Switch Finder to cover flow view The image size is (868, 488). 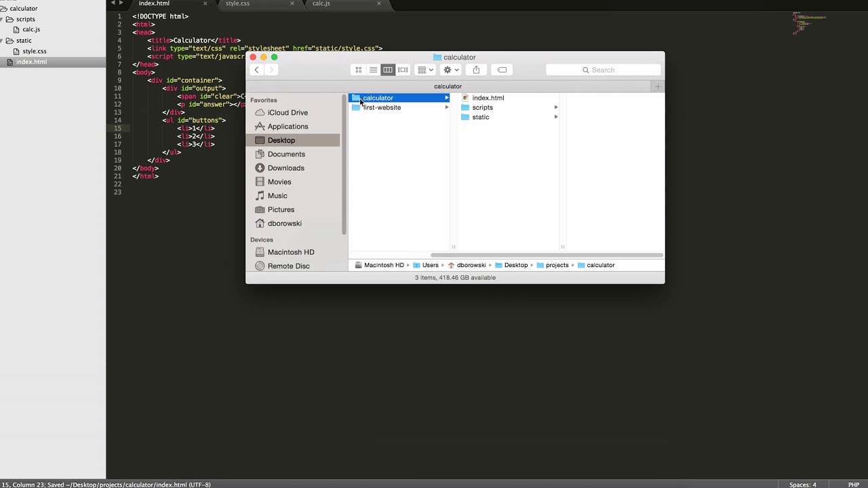[x=403, y=70]
